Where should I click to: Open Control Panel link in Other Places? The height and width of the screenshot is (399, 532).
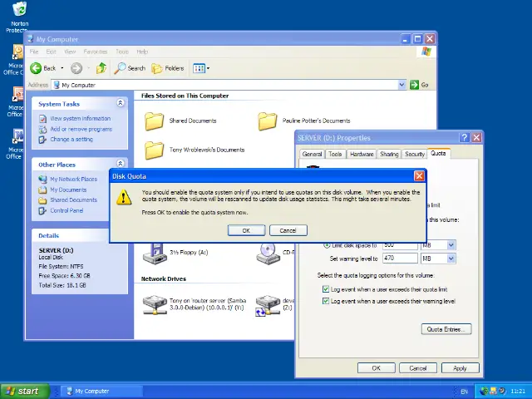coord(66,210)
